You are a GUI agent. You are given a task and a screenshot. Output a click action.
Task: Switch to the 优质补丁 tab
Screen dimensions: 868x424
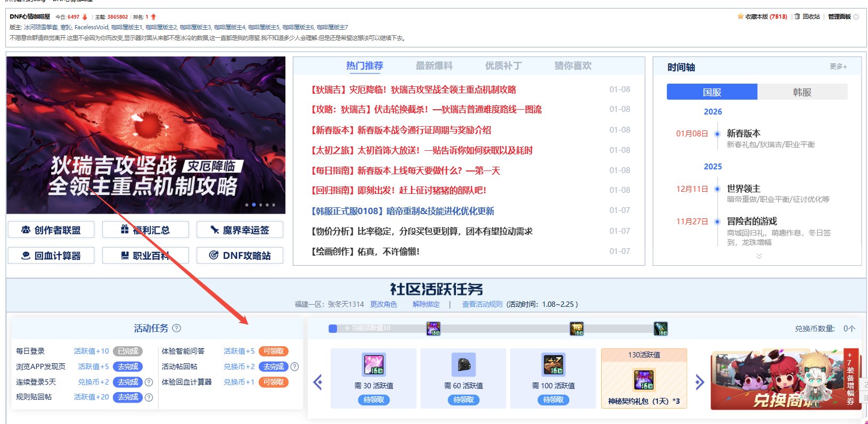503,66
